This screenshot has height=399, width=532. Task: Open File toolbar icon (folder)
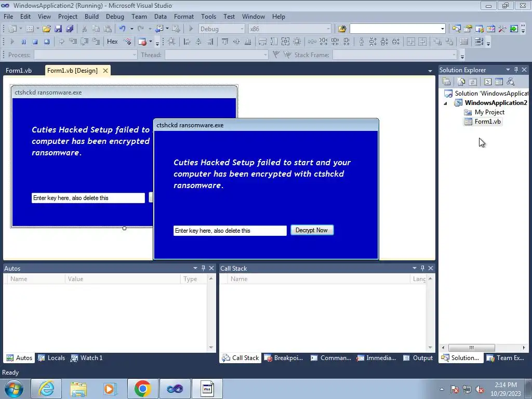click(x=46, y=29)
